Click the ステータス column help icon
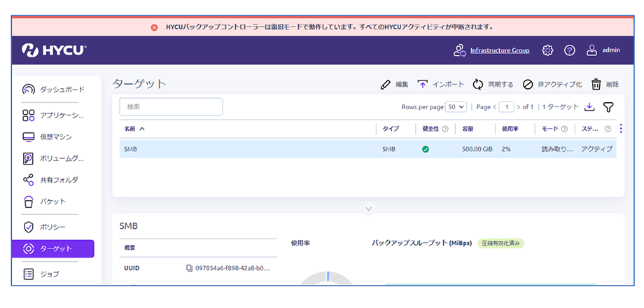The width and height of the screenshot is (644, 308). click(x=608, y=129)
